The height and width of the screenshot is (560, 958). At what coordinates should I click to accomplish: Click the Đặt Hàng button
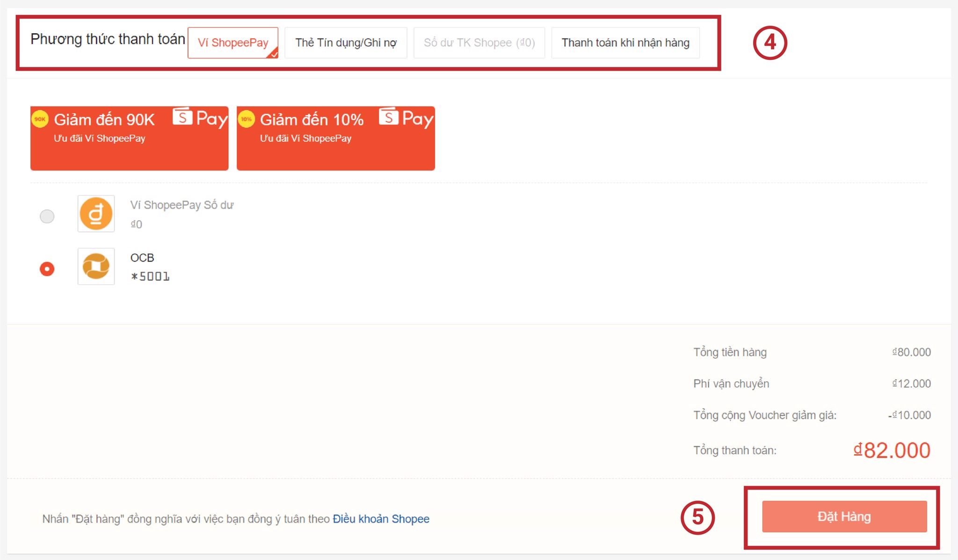(844, 516)
